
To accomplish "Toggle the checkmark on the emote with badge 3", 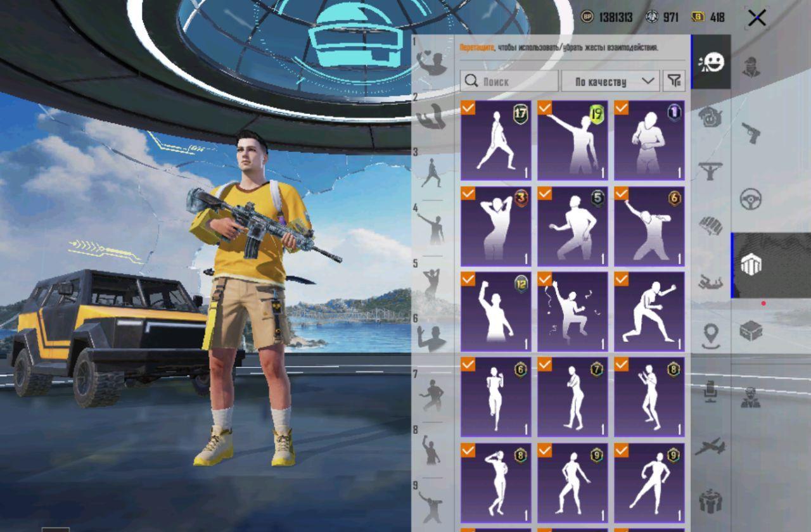I will click(468, 193).
